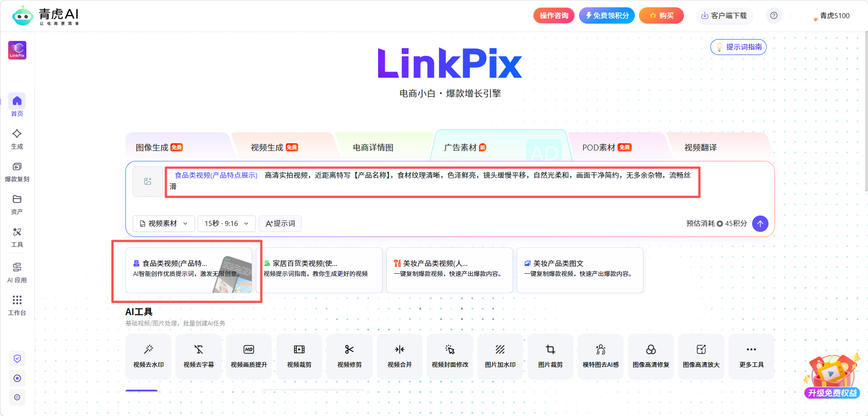The width and height of the screenshot is (868, 416).
Task: Click the shield icon at sidebar bottom
Action: (x=17, y=359)
